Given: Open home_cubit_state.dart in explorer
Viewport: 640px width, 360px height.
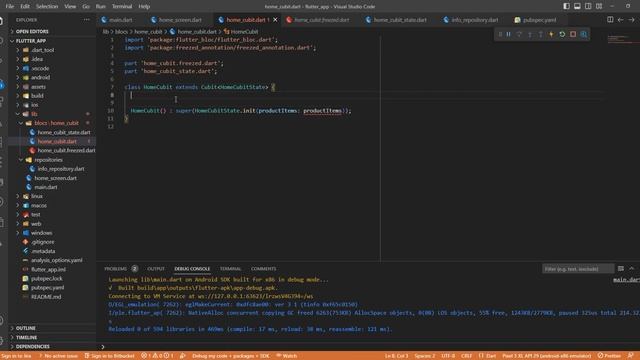Looking at the screenshot, I should [64, 132].
